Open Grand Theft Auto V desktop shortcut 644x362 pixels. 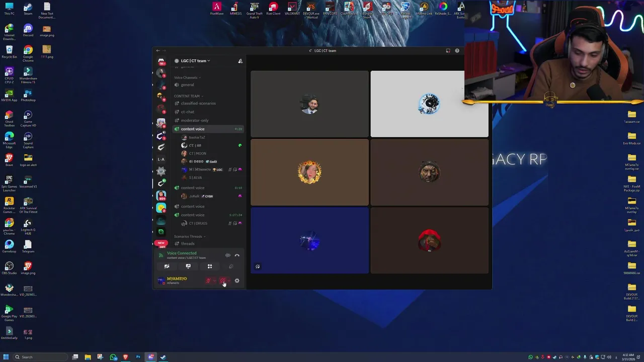(x=255, y=10)
